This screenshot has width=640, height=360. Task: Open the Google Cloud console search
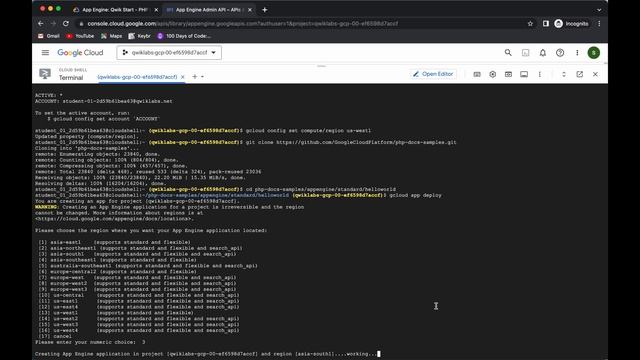(x=508, y=53)
